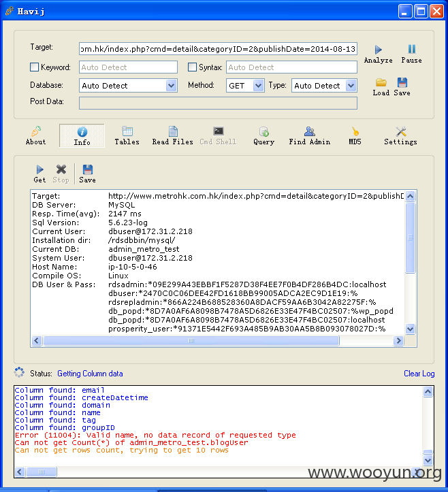Click the log horizontal scrollbar thumb

(42, 472)
